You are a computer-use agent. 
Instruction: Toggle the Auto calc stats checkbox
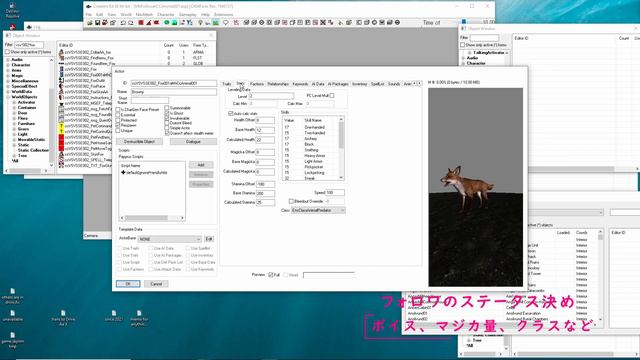click(231, 113)
